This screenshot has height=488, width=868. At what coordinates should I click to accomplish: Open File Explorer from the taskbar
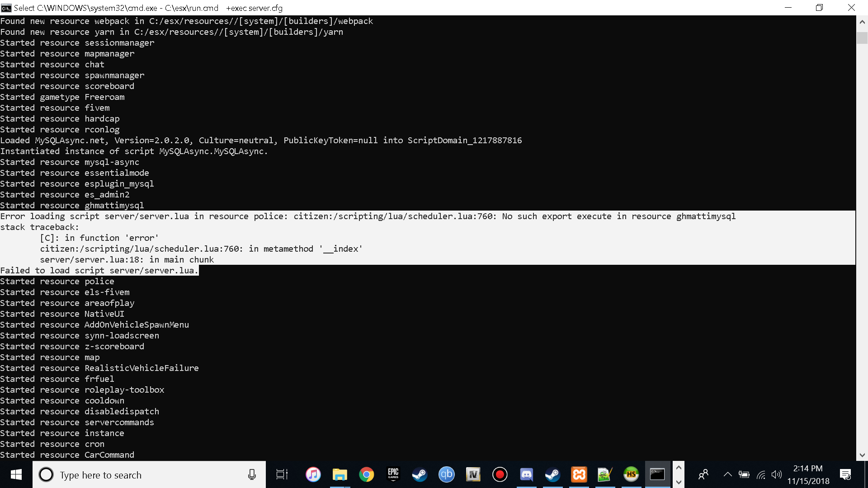(340, 474)
